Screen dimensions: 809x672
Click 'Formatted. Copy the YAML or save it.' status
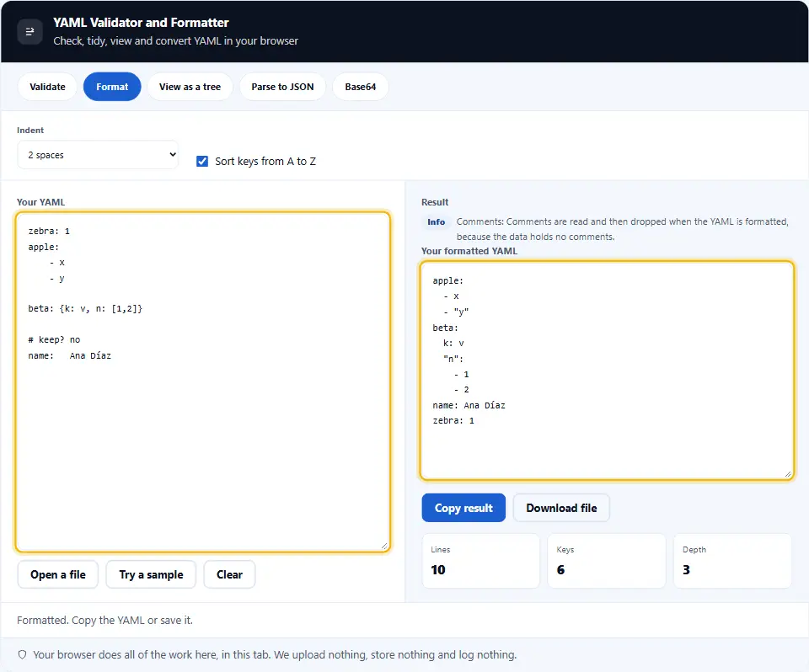104,621
